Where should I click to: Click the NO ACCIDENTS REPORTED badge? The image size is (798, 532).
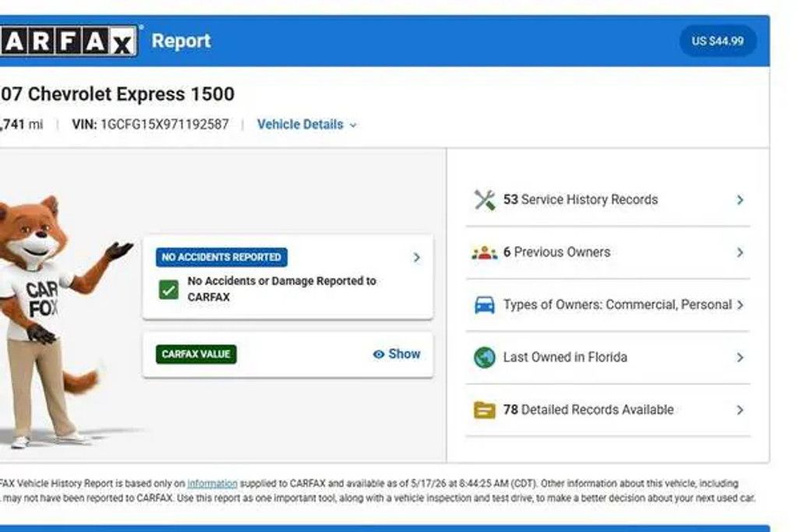(221, 257)
